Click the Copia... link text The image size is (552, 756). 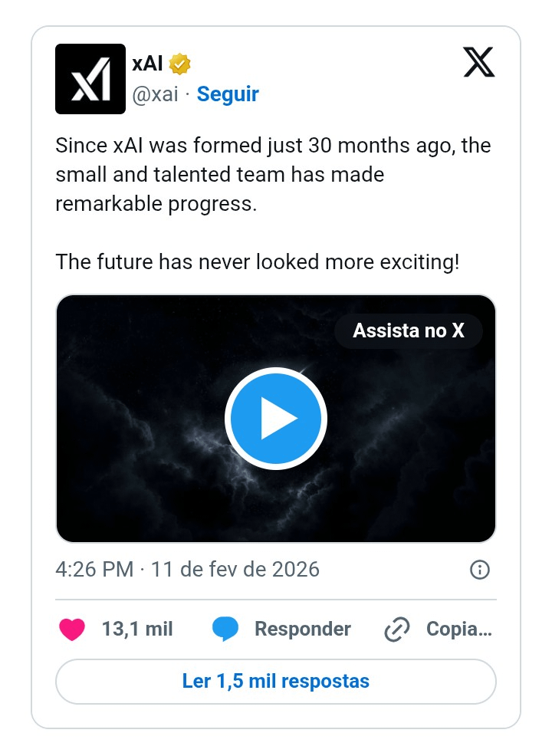[x=458, y=629]
